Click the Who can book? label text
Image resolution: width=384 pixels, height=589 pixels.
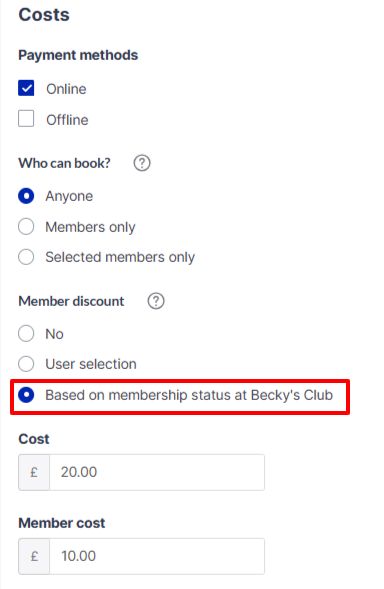tap(64, 163)
